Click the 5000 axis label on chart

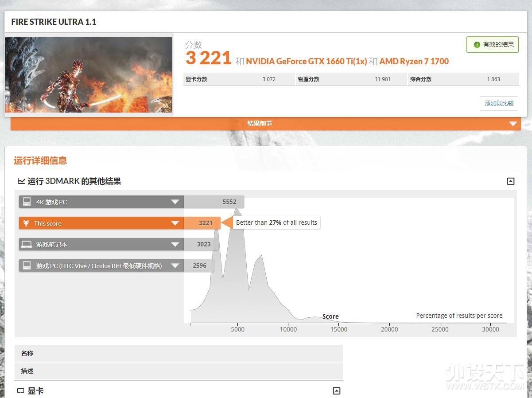(x=237, y=329)
